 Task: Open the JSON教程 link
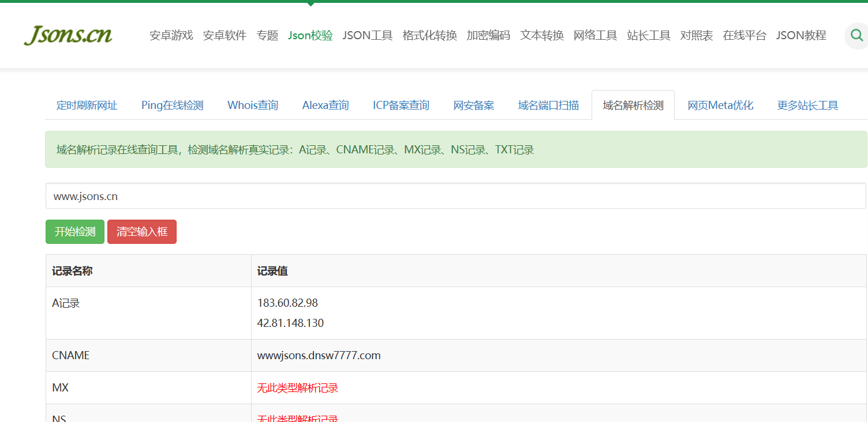(800, 36)
